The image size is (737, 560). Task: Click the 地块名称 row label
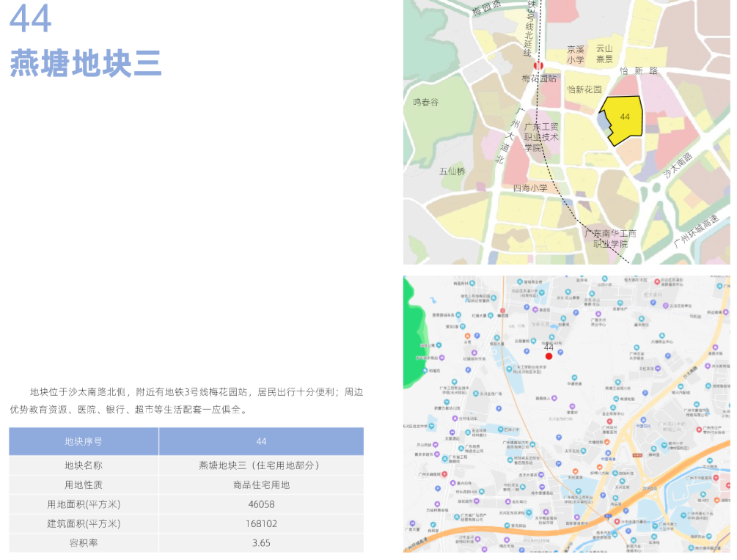tap(84, 465)
